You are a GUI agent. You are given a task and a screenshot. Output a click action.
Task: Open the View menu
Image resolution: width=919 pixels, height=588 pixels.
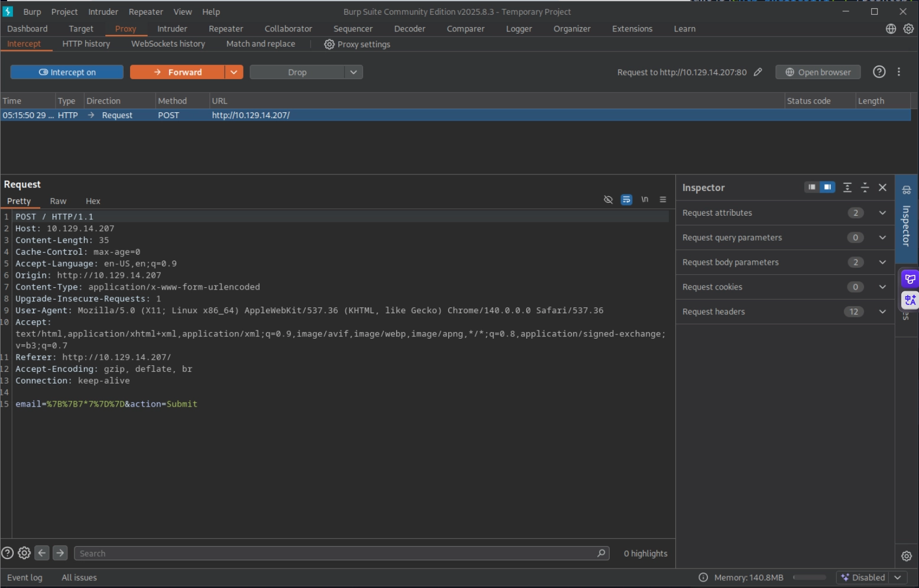coord(182,12)
